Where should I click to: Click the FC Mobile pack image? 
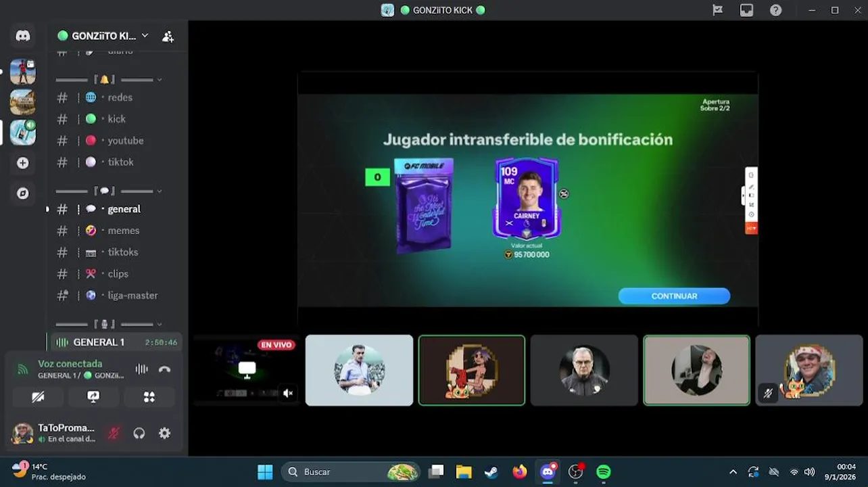pyautogui.click(x=424, y=205)
